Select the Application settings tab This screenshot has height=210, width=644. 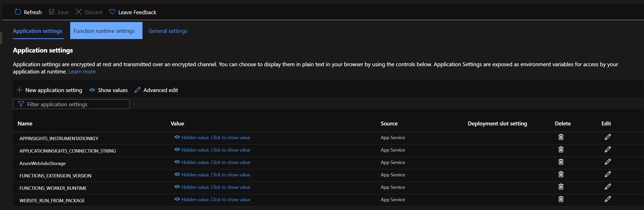click(38, 31)
